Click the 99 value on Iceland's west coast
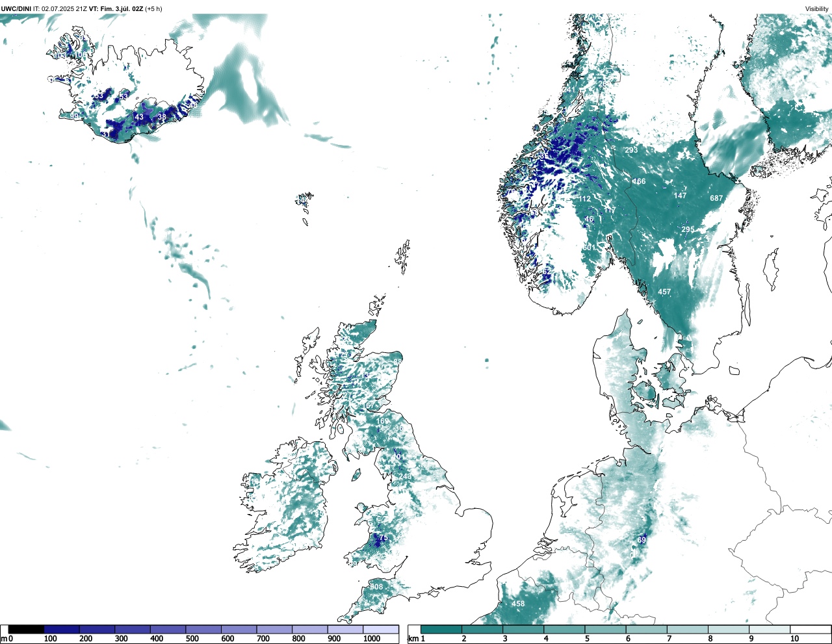This screenshot has height=644, width=832. click(x=74, y=116)
